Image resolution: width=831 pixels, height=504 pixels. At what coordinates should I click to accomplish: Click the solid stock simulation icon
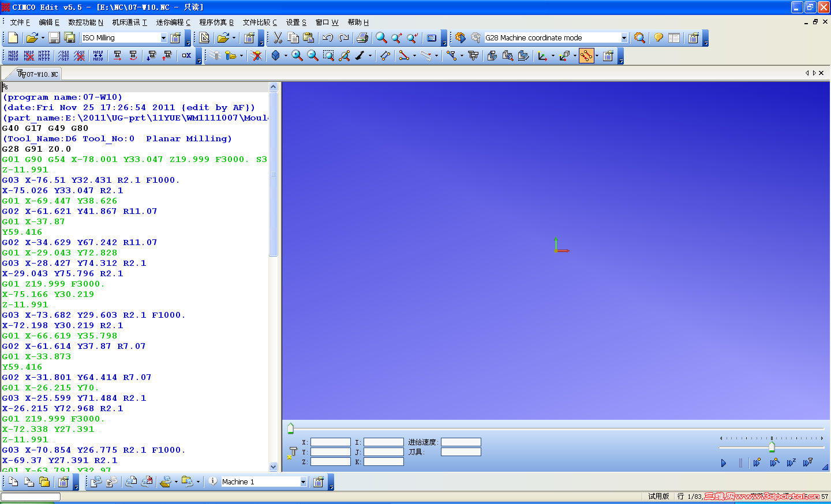(x=492, y=56)
